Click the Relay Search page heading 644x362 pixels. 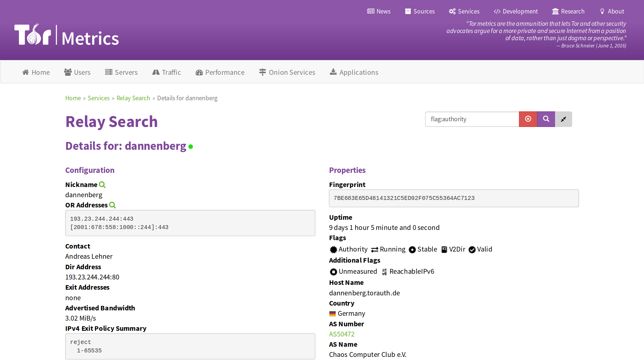(111, 122)
